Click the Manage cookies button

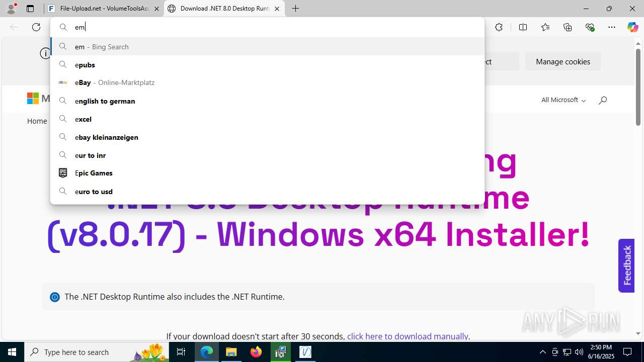pos(563,61)
